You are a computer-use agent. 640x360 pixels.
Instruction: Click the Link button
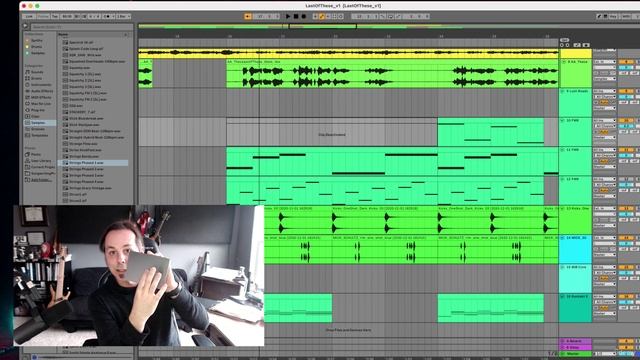click(29, 16)
